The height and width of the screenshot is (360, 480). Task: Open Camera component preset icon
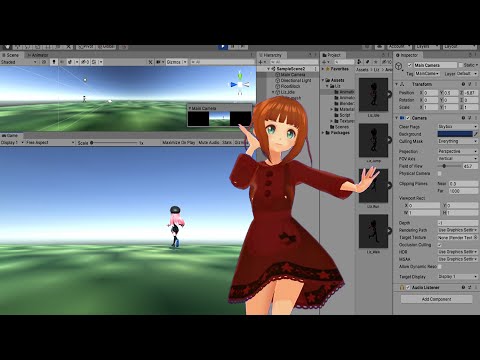coord(470,118)
